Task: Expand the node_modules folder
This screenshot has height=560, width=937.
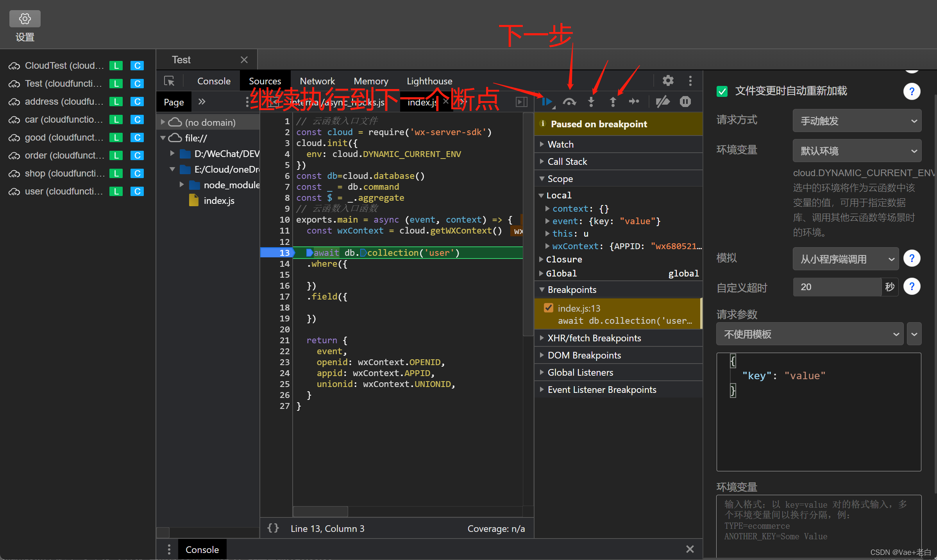Action: [x=182, y=185]
